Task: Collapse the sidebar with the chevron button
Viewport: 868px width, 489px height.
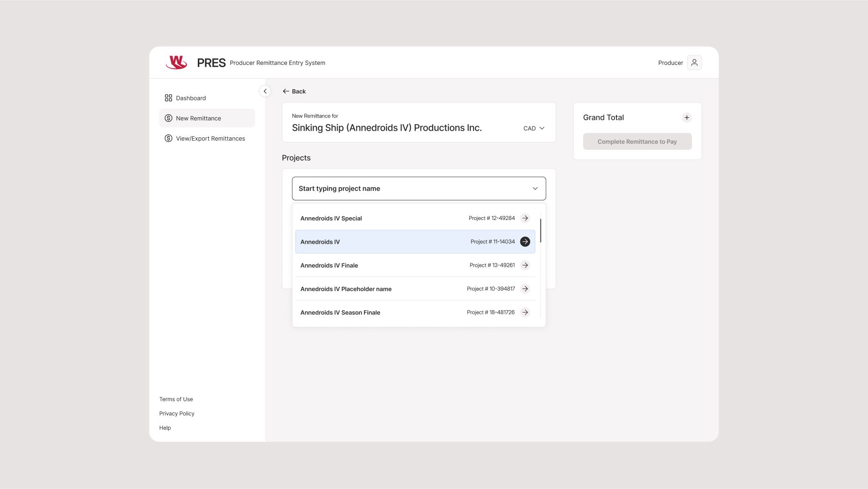Action: pyautogui.click(x=265, y=91)
